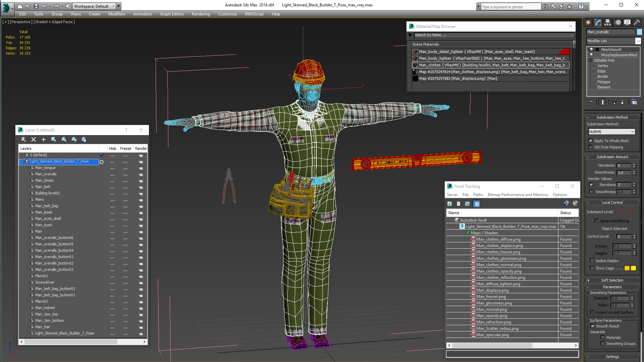644x362 pixels.
Task: Expand the MeshSmooth modifier plus box
Action: tap(597, 50)
